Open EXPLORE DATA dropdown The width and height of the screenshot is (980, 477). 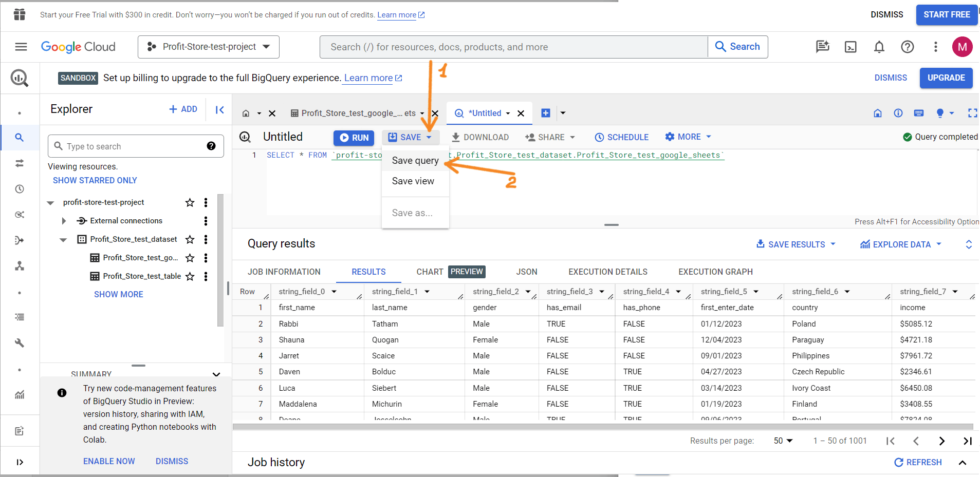(901, 244)
